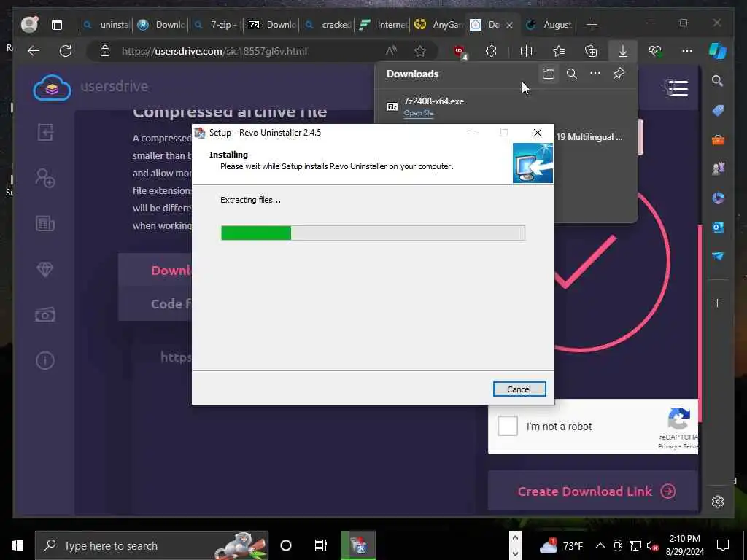Click the usersdrive cloud logo
The height and width of the screenshot is (560, 747).
(x=52, y=87)
